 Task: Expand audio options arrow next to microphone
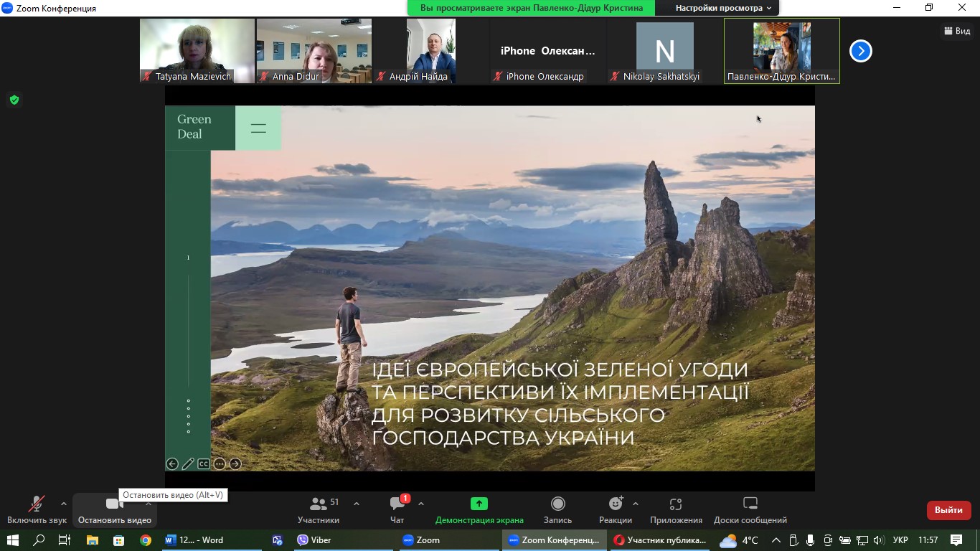(x=64, y=504)
